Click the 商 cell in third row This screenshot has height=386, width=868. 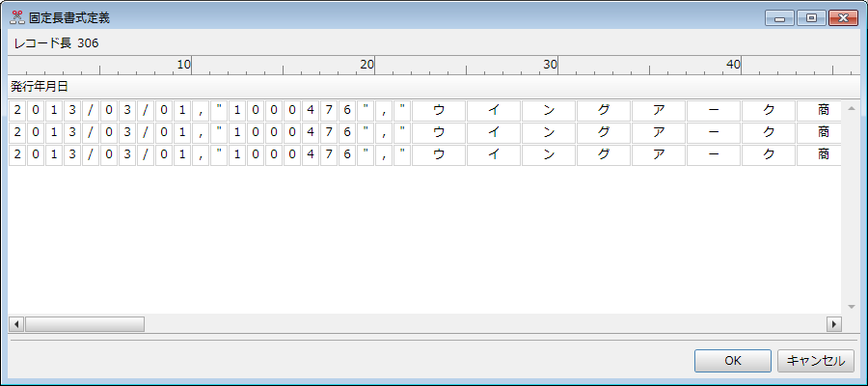pos(824,155)
